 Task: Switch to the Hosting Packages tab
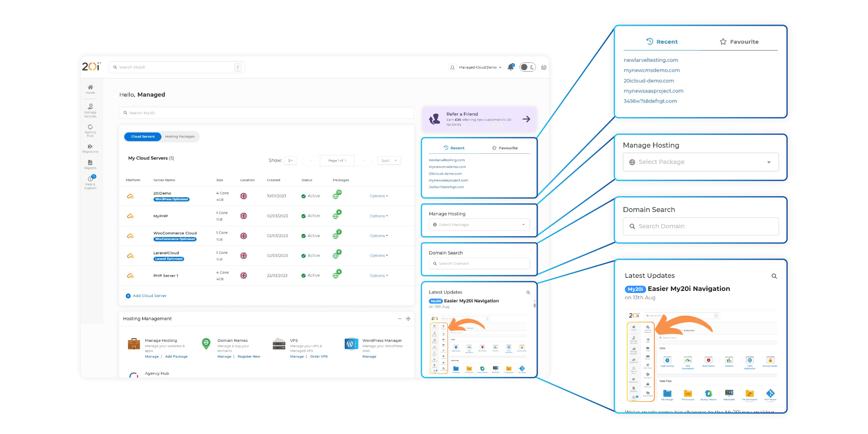coord(180,136)
